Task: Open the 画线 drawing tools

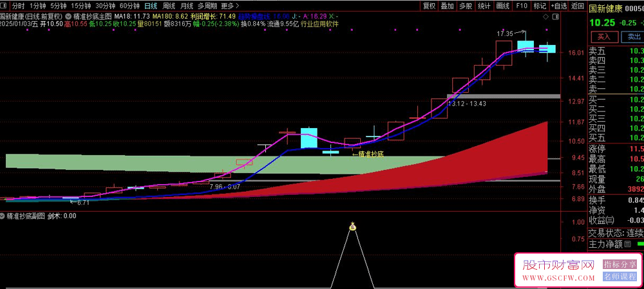Action: pyautogui.click(x=502, y=6)
